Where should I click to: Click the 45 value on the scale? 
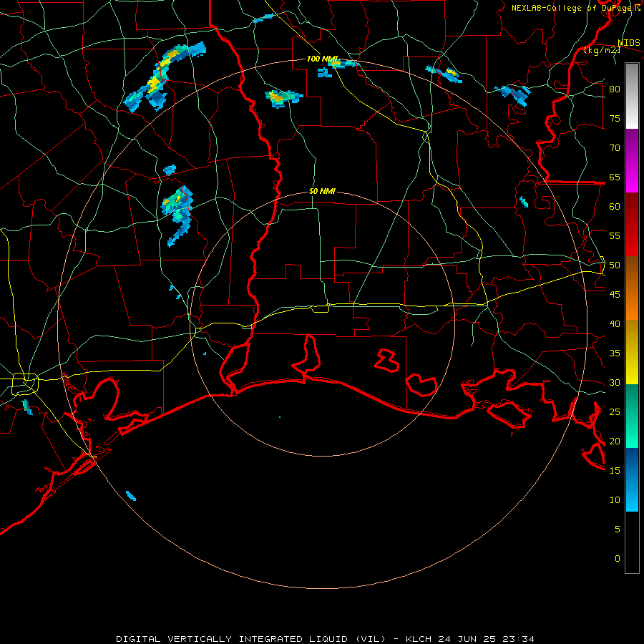coord(615,295)
